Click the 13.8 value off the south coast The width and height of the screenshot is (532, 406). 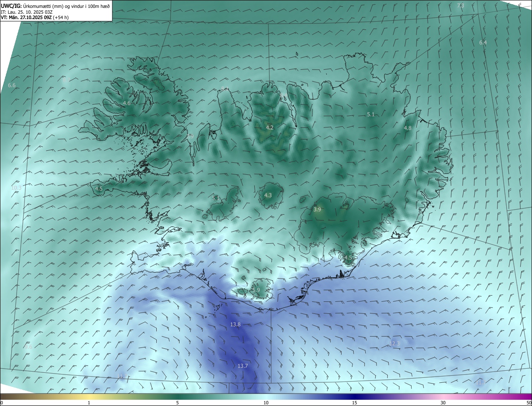pyautogui.click(x=236, y=324)
